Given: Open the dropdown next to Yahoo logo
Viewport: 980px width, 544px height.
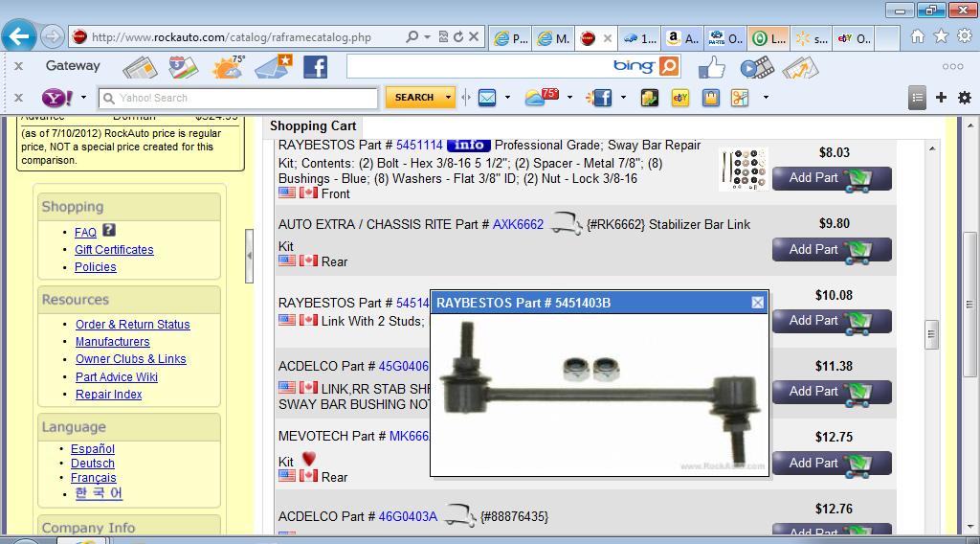Looking at the screenshot, I should [84, 98].
